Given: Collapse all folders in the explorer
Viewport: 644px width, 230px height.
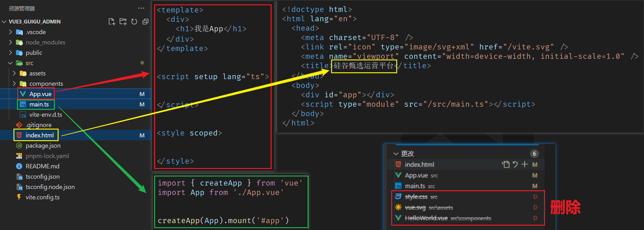Looking at the screenshot, I should (145, 22).
